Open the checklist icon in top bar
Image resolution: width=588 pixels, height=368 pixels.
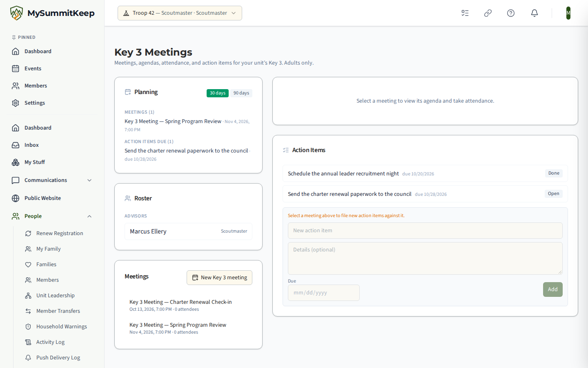tap(465, 13)
